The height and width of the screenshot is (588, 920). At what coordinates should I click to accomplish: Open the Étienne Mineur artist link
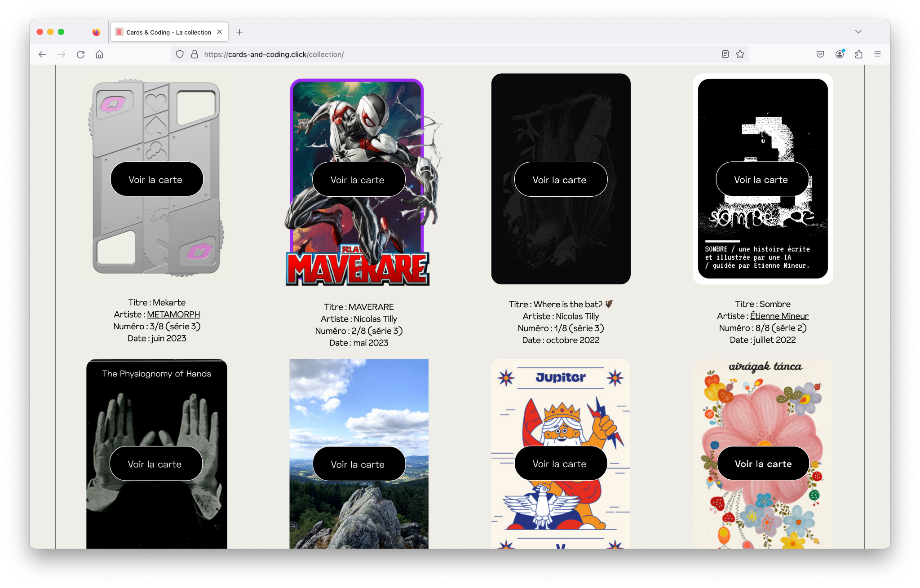click(779, 316)
